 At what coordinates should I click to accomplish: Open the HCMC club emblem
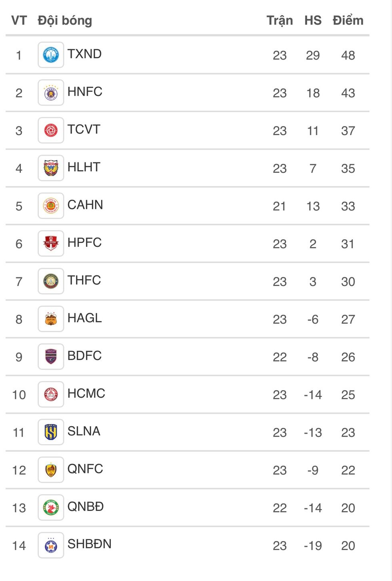51,395
